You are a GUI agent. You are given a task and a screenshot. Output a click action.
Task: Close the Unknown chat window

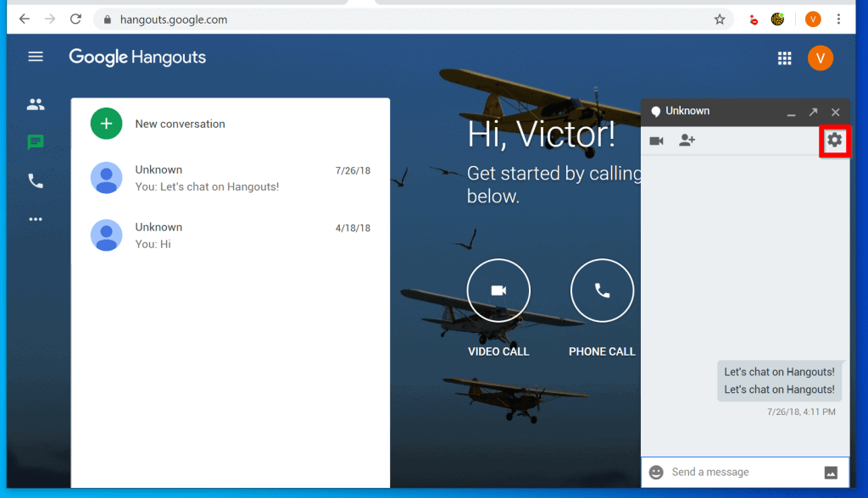(835, 113)
